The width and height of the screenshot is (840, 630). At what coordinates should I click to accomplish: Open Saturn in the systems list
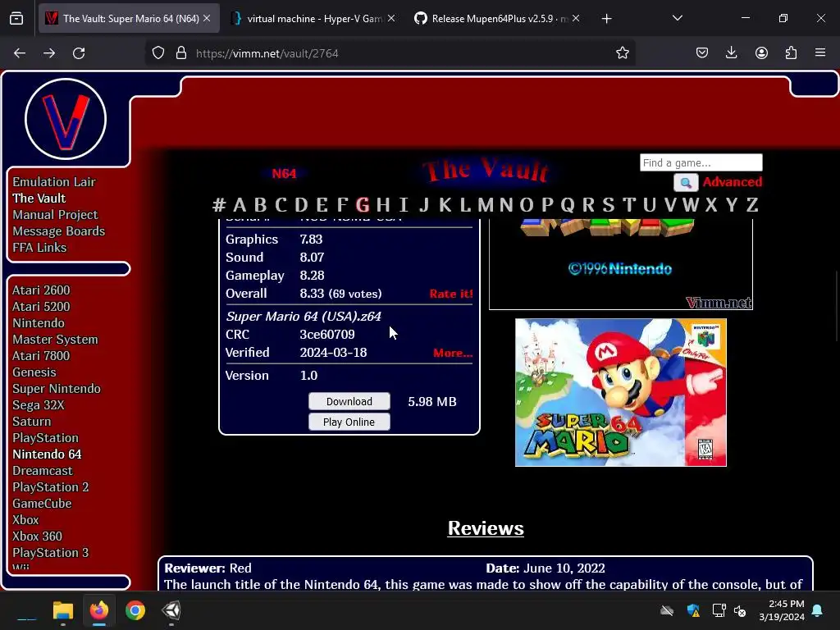pos(32,422)
